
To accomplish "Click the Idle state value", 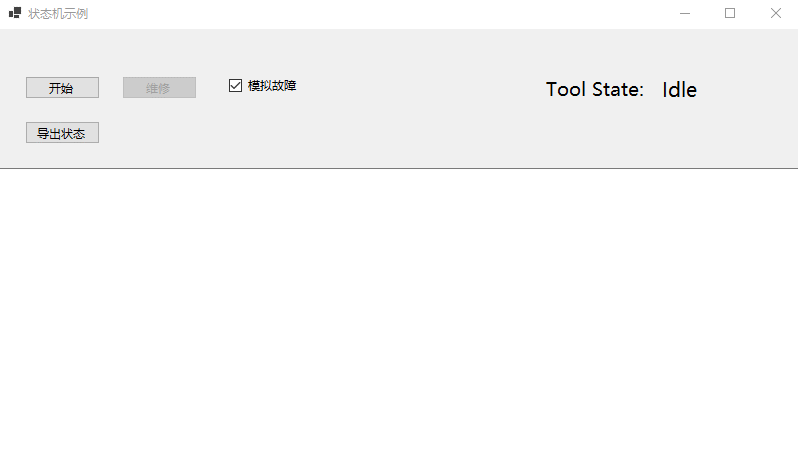I will point(679,90).
